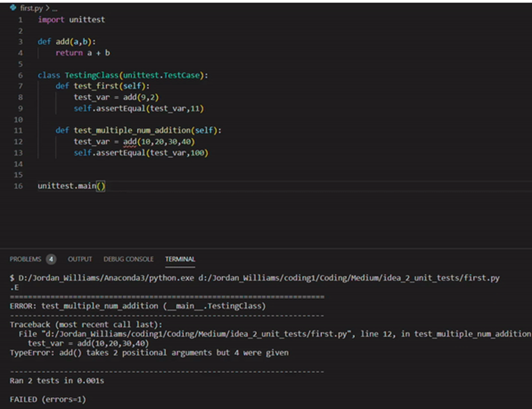The height and width of the screenshot is (409, 532).
Task: Click 'Traceback (most recent call last):' line
Action: (86, 325)
